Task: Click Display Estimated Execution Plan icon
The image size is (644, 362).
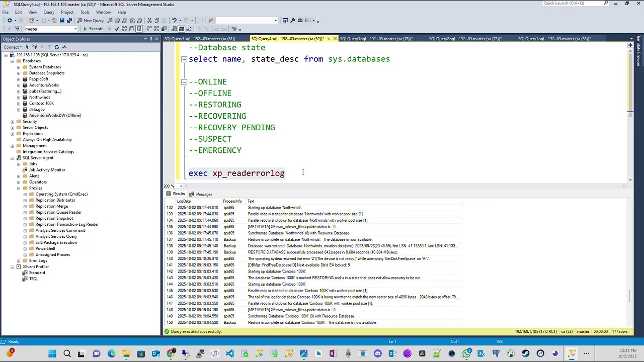Action: click(x=124, y=29)
